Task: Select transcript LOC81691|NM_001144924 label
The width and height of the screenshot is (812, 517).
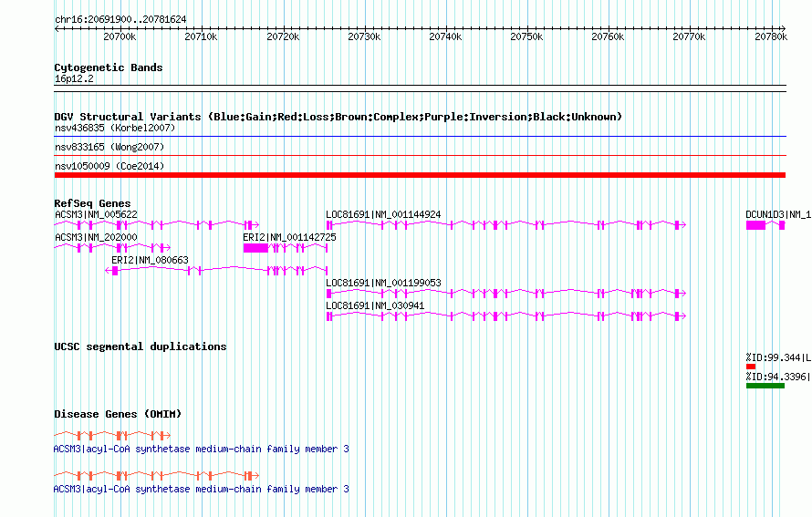Action: tap(383, 214)
